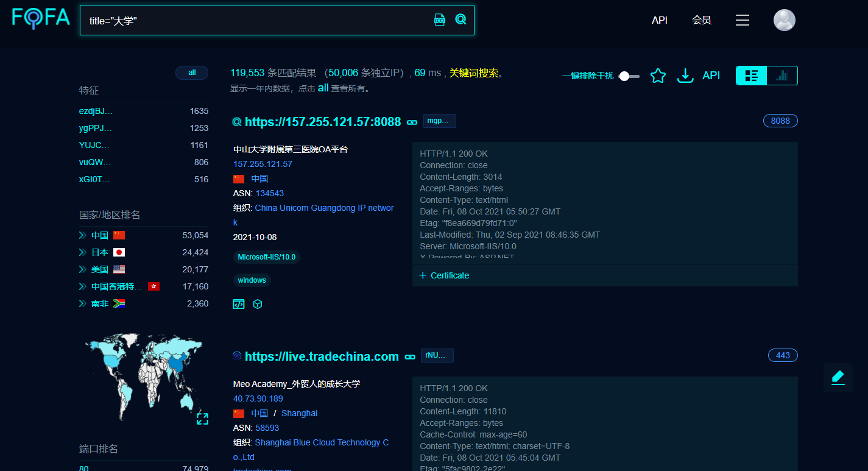868x471 pixels.
Task: Open https://live.tradechina.com result
Action: point(322,356)
